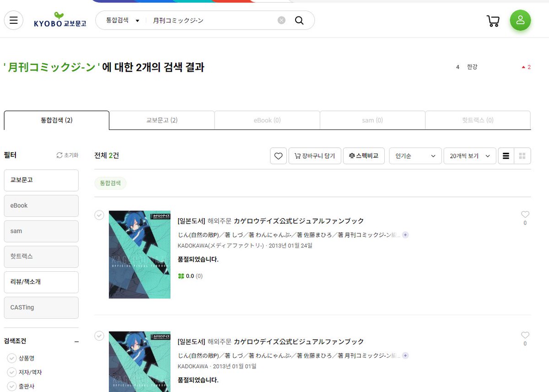Select the 통합검색 (2) tab
Screen dimensions: 549x392
coord(57,120)
